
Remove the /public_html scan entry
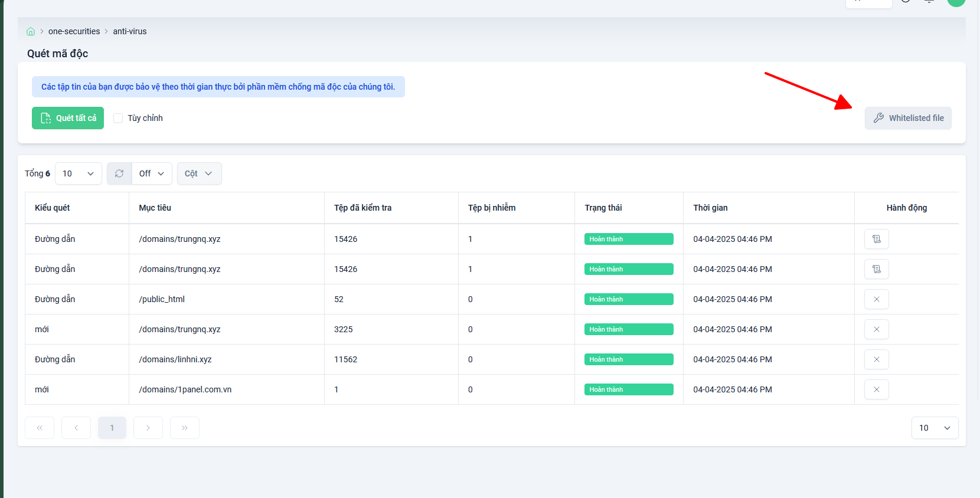click(877, 299)
